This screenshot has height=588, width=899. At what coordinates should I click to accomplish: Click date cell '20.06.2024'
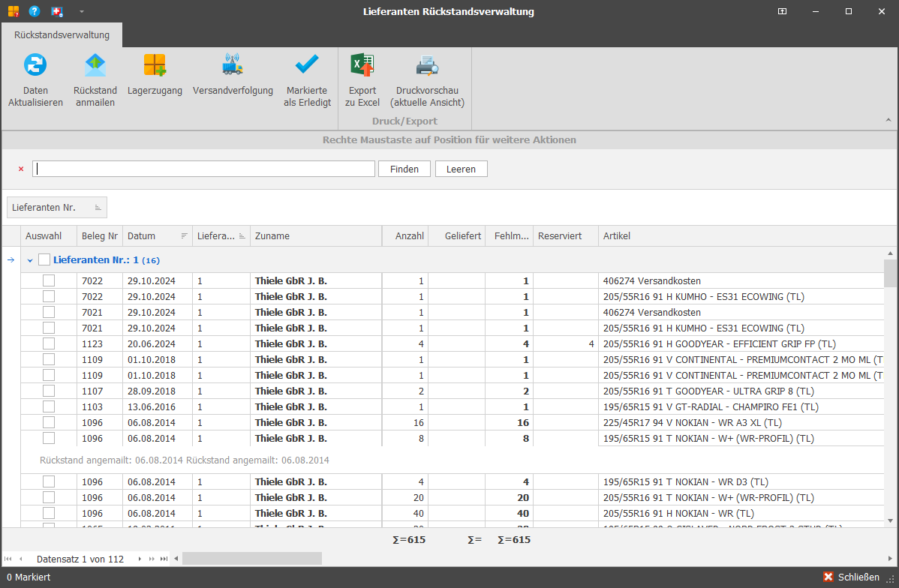[157, 343]
